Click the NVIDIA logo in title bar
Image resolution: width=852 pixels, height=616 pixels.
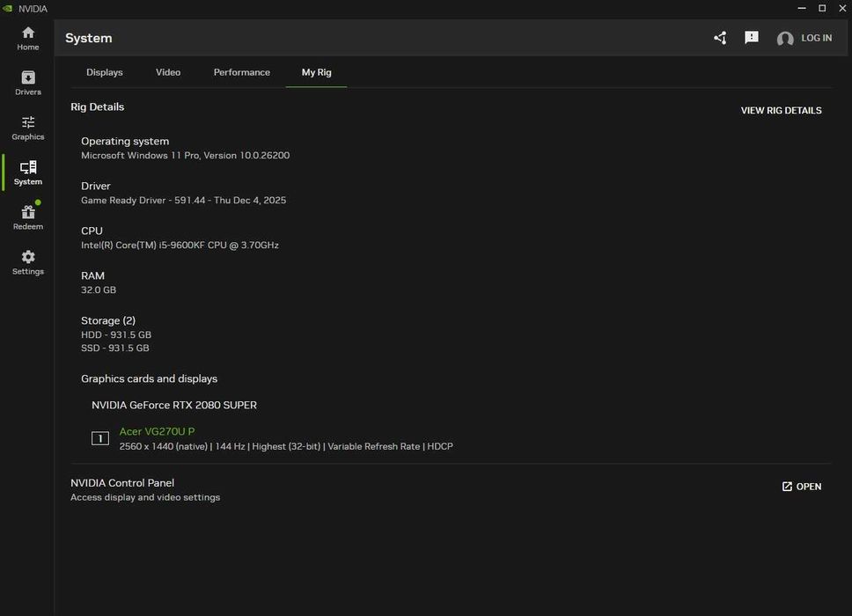tap(8, 9)
